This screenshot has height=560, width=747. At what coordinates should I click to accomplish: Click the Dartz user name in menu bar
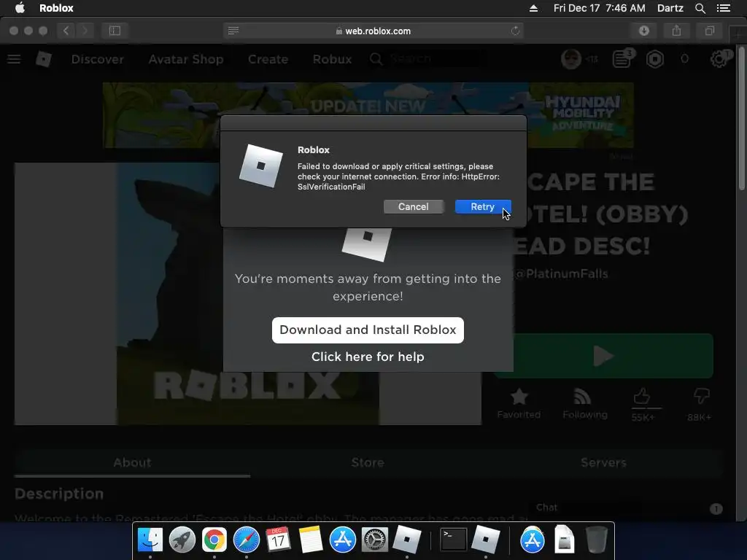pos(670,8)
